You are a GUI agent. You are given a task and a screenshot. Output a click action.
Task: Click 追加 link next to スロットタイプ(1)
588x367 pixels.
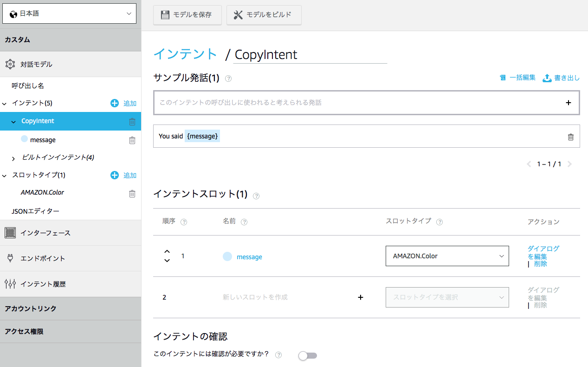click(x=130, y=176)
